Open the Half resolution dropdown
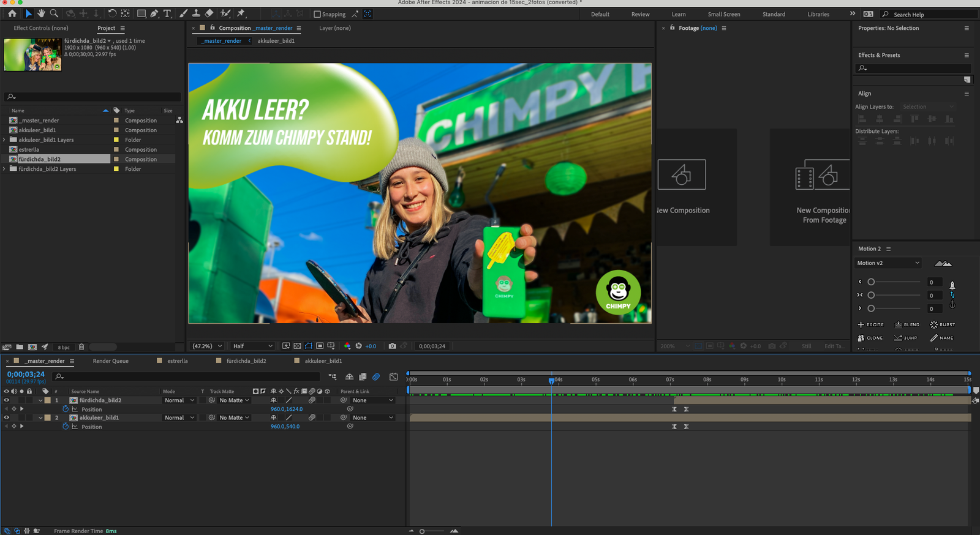The height and width of the screenshot is (535, 980). click(x=252, y=346)
